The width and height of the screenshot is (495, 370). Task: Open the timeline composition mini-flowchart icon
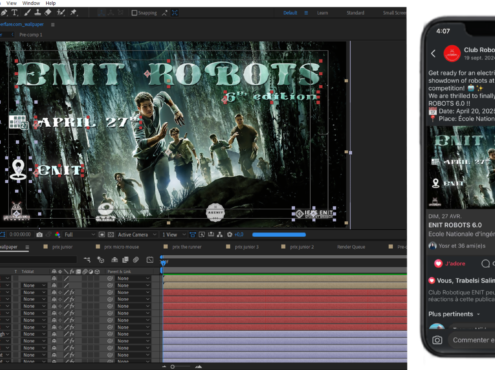click(88, 260)
